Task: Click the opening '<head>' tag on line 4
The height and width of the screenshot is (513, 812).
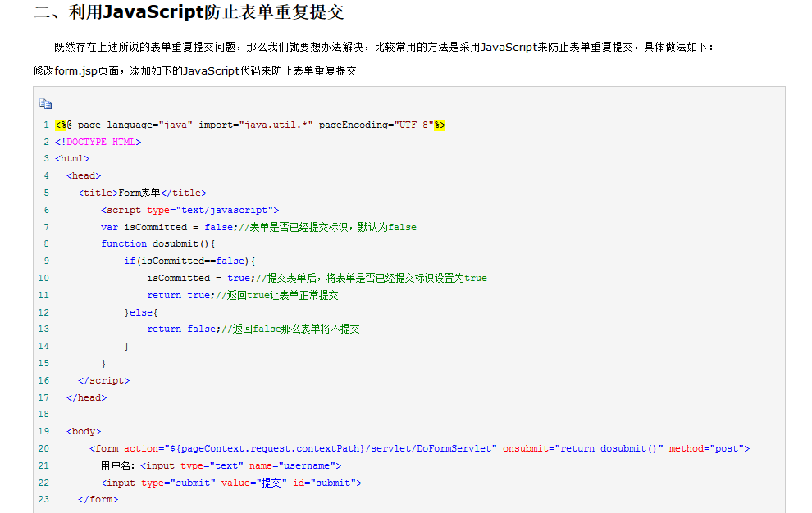Action: click(84, 175)
